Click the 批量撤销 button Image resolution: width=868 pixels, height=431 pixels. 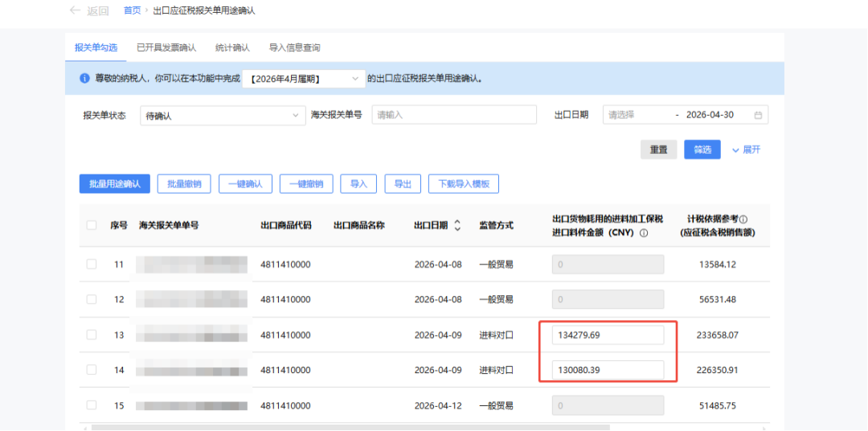pyautogui.click(x=184, y=184)
